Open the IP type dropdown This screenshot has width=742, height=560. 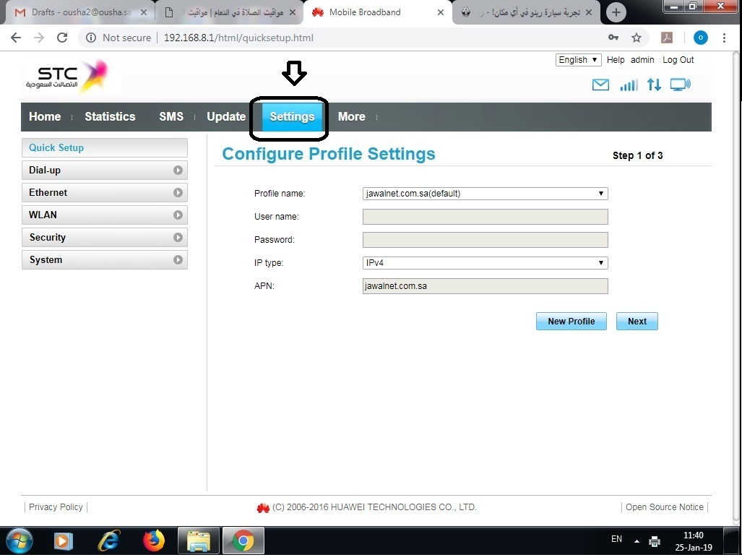(x=485, y=263)
